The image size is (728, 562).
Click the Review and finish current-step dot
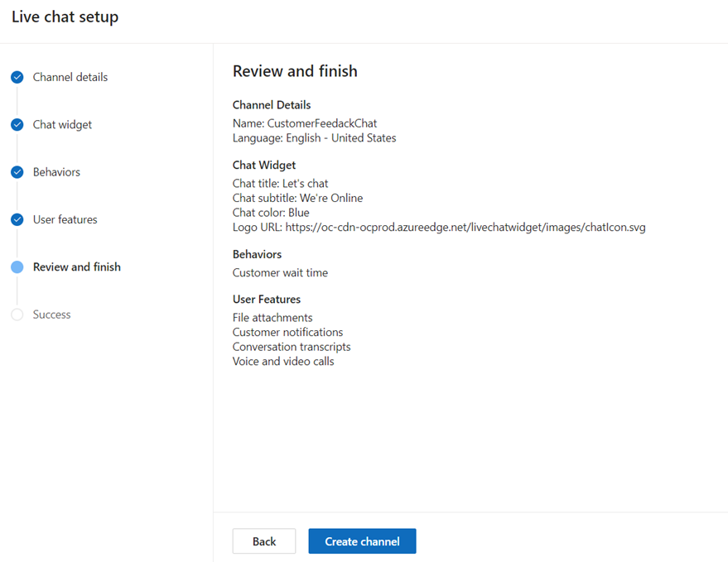(x=17, y=267)
